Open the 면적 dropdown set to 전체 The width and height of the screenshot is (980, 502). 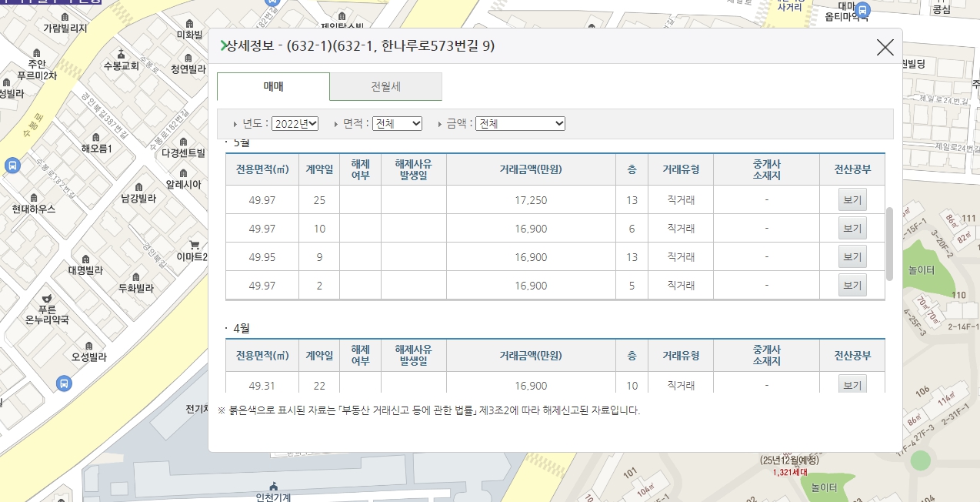click(x=397, y=124)
